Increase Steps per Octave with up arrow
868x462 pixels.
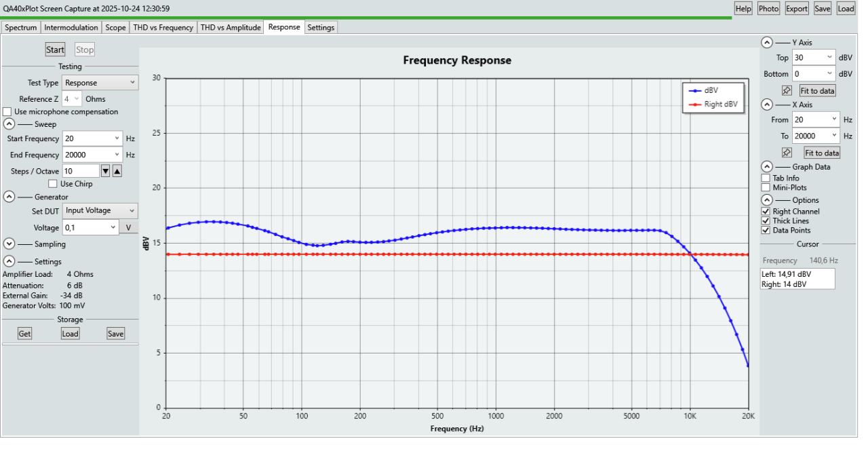[x=117, y=171]
